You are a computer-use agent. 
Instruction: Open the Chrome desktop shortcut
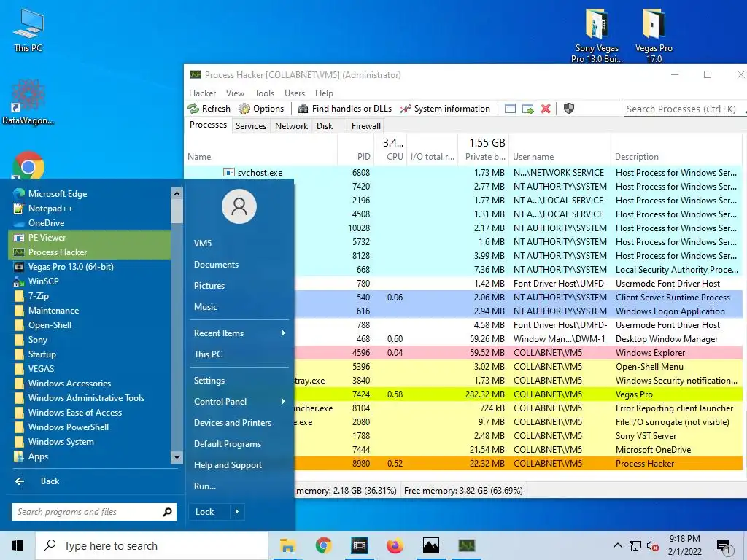[28, 166]
